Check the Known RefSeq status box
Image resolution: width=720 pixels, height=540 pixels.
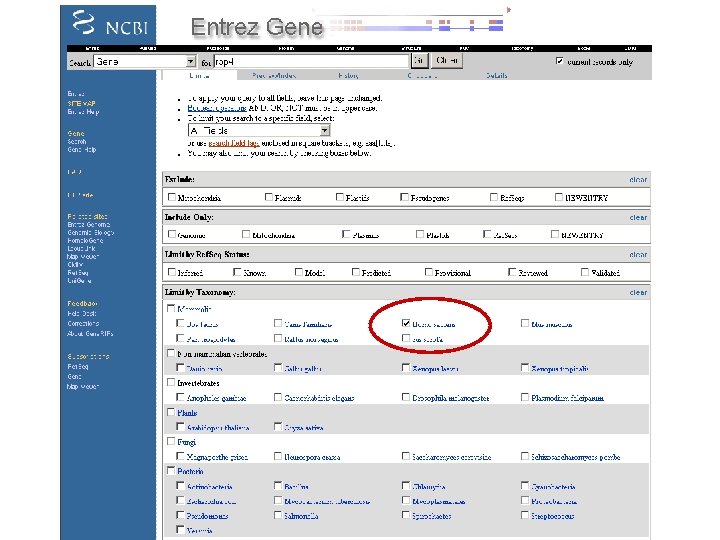click(237, 272)
